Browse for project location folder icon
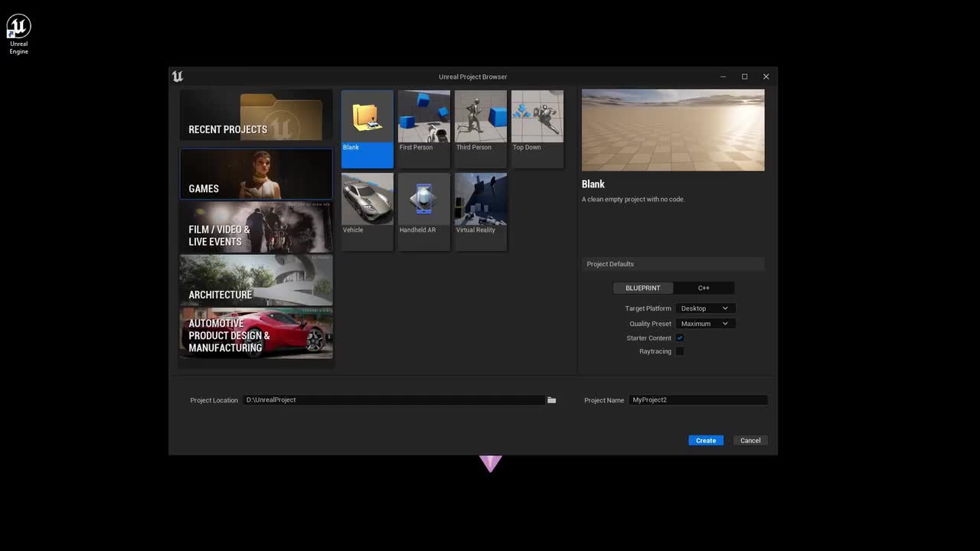 551,400
